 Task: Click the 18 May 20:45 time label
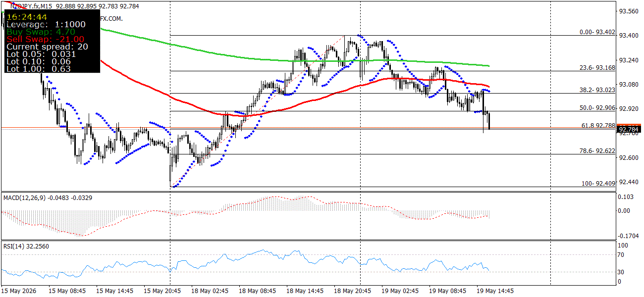pyautogui.click(x=352, y=291)
